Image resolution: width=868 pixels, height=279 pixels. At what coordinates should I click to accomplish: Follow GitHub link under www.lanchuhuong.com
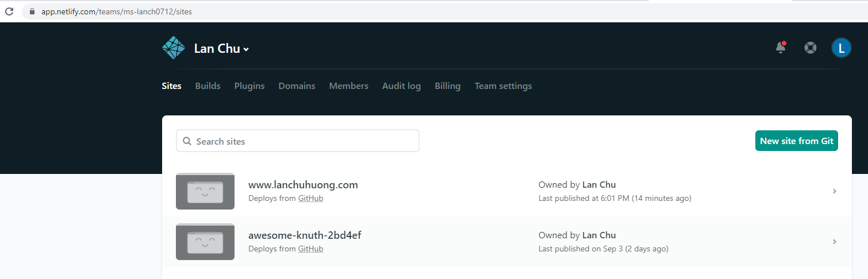click(x=310, y=198)
